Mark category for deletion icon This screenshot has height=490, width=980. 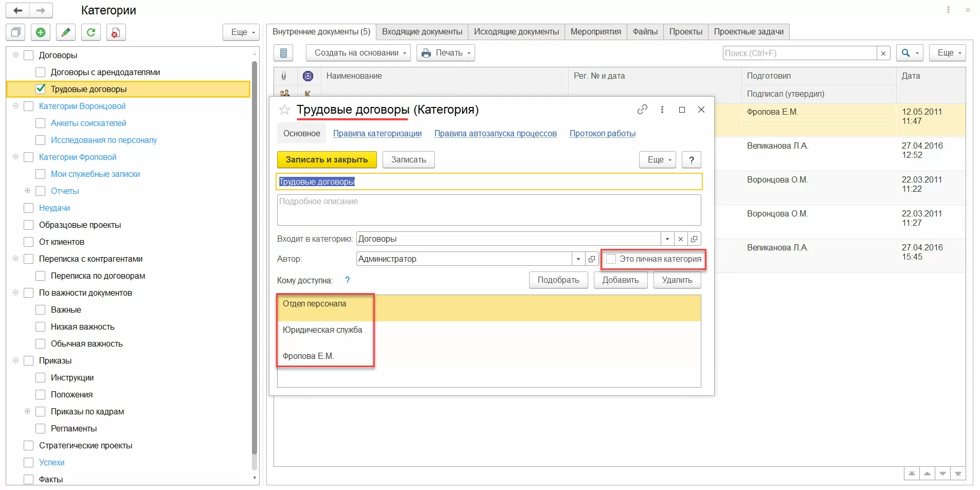click(x=116, y=32)
